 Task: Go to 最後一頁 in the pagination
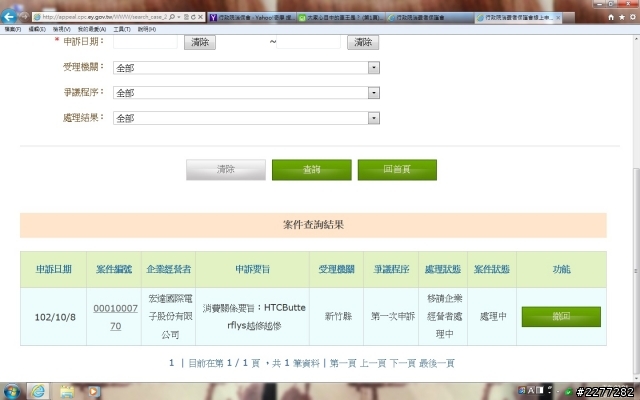437,363
